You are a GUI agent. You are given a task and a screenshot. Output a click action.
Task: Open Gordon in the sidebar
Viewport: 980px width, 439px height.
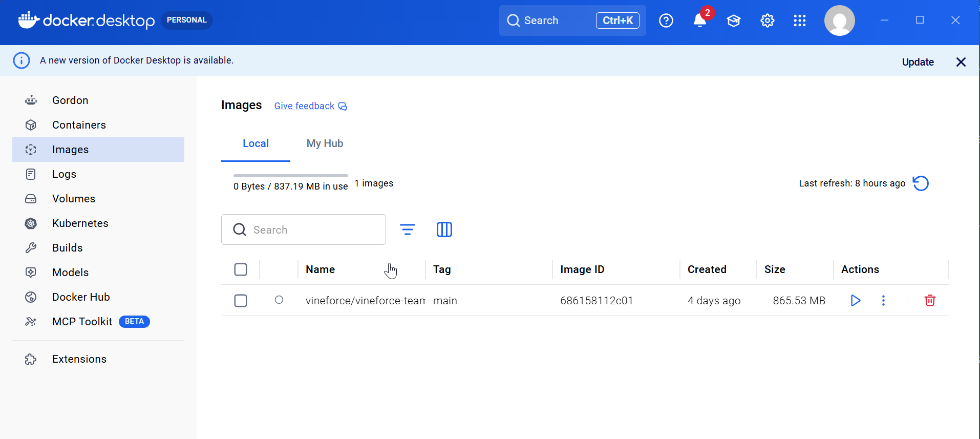click(98, 100)
